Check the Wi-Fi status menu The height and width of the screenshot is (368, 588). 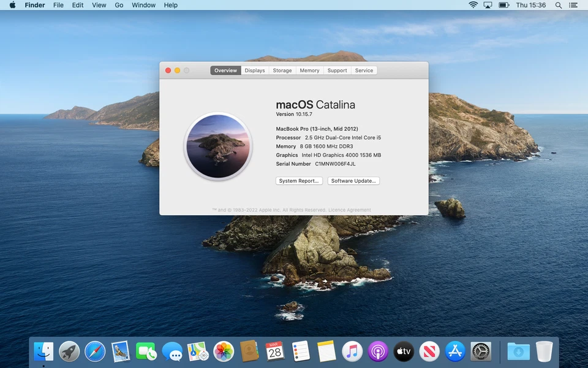473,5
